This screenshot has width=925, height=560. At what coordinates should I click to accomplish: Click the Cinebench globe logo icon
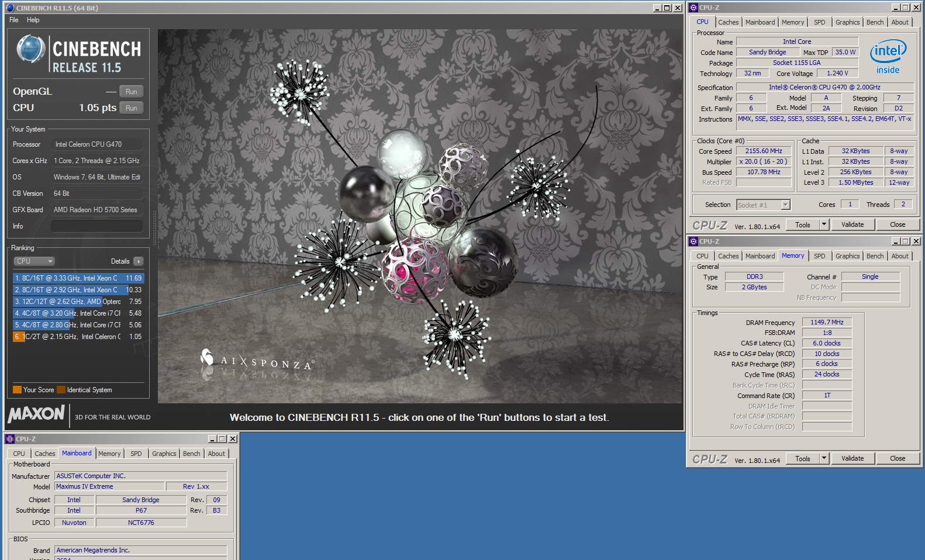pyautogui.click(x=30, y=49)
